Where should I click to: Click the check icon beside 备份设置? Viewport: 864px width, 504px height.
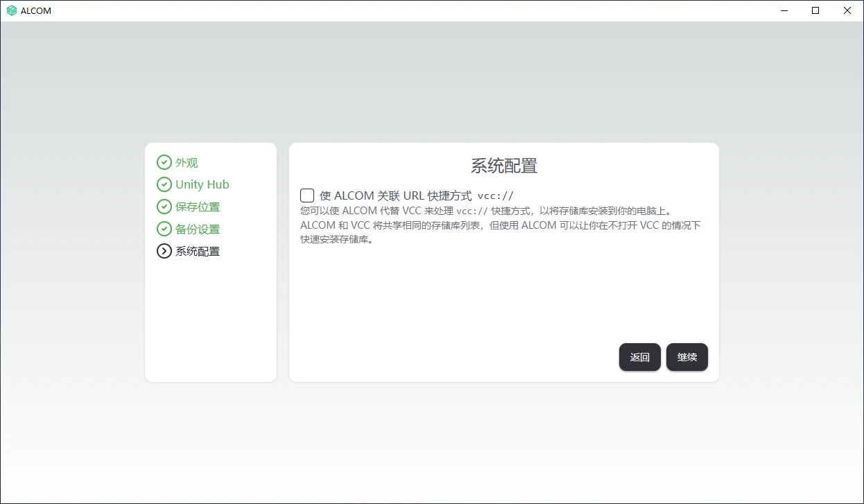pos(164,229)
